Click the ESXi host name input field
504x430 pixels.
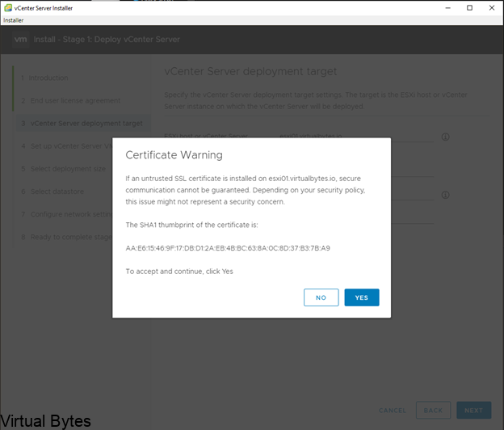point(356,137)
